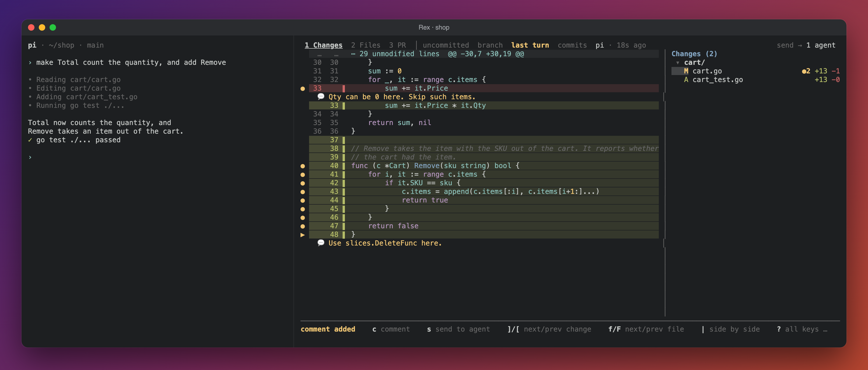Select the last turn diff scope
This screenshot has width=868, height=370.
click(530, 45)
